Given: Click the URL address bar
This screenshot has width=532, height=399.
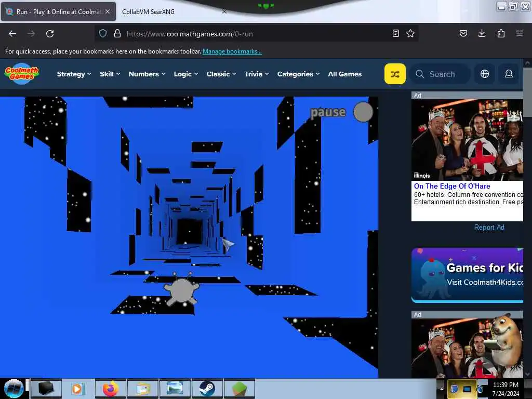Looking at the screenshot, I should [258, 34].
